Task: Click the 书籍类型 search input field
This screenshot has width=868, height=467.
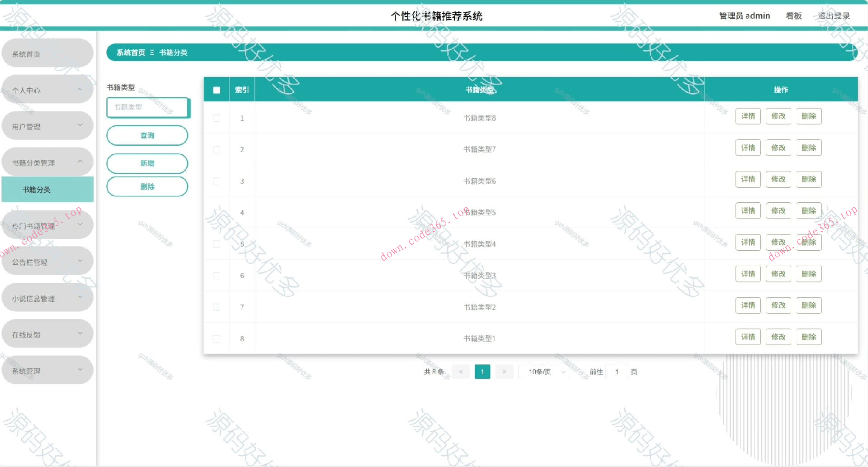Action: tap(148, 108)
